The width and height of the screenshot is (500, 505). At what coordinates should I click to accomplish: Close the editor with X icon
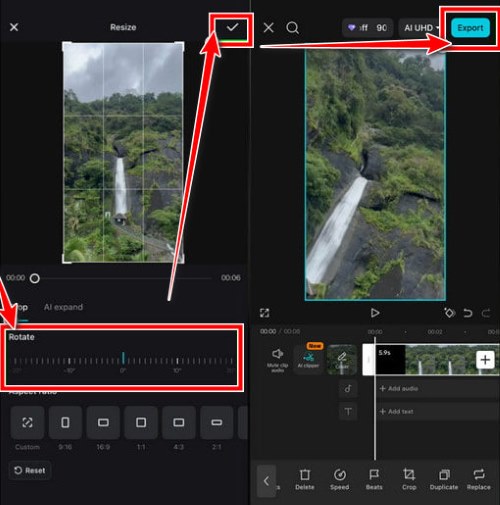tap(268, 28)
